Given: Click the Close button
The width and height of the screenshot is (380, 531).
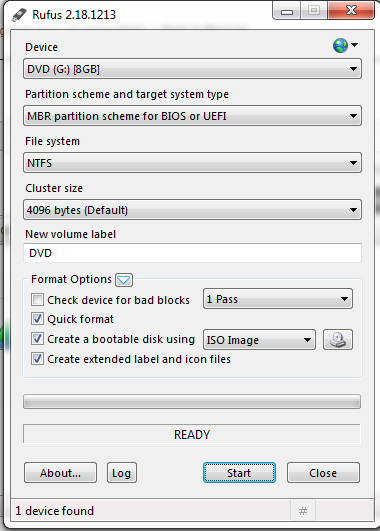Looking at the screenshot, I should point(323,473).
